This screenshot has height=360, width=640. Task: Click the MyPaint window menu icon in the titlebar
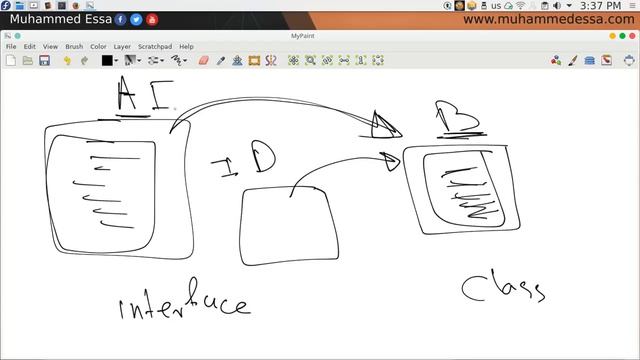[x=8, y=36]
